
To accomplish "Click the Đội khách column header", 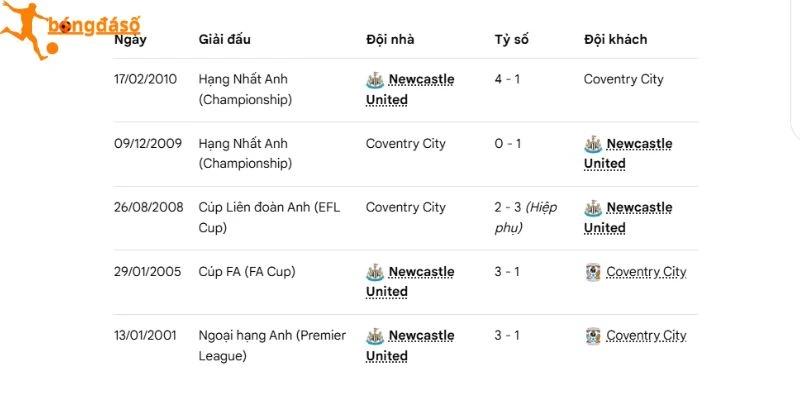I will pos(615,39).
